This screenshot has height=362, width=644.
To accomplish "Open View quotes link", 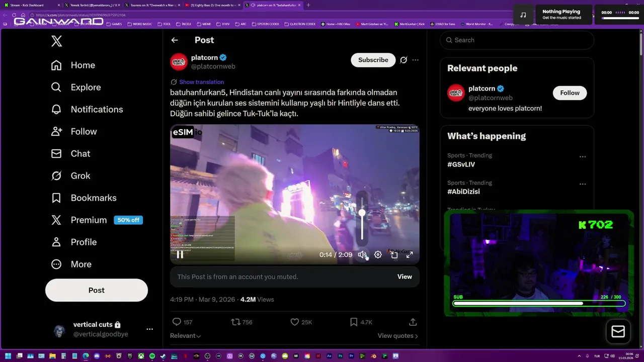I will pos(398,336).
